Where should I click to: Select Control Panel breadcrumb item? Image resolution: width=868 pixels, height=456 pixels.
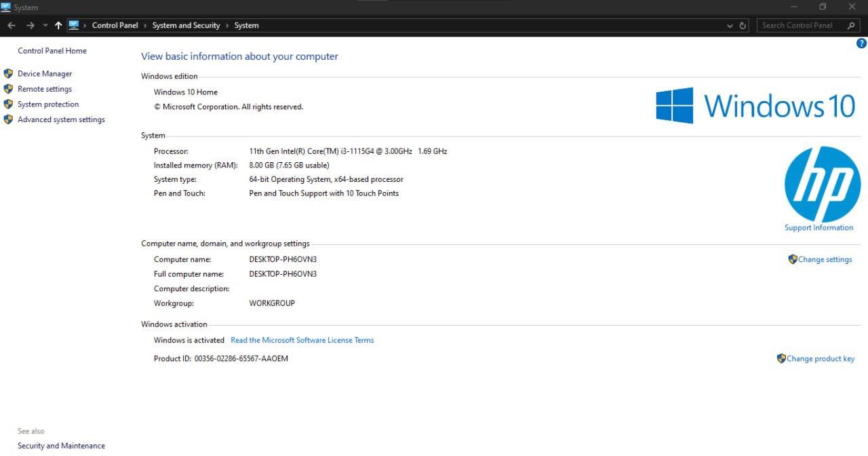115,26
